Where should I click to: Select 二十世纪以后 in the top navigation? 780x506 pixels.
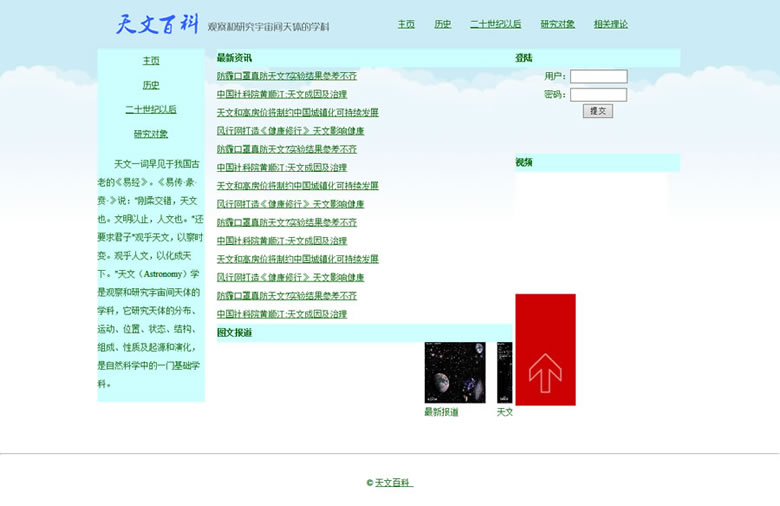tap(495, 24)
